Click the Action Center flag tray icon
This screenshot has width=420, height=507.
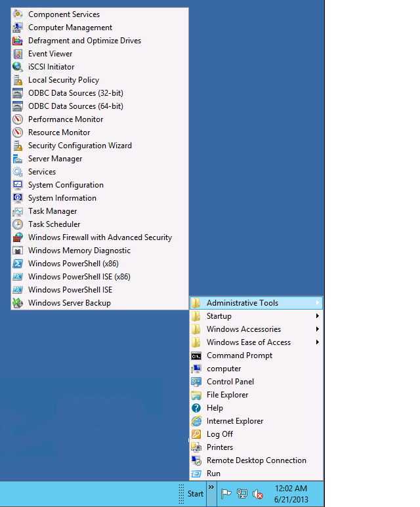coord(226,494)
